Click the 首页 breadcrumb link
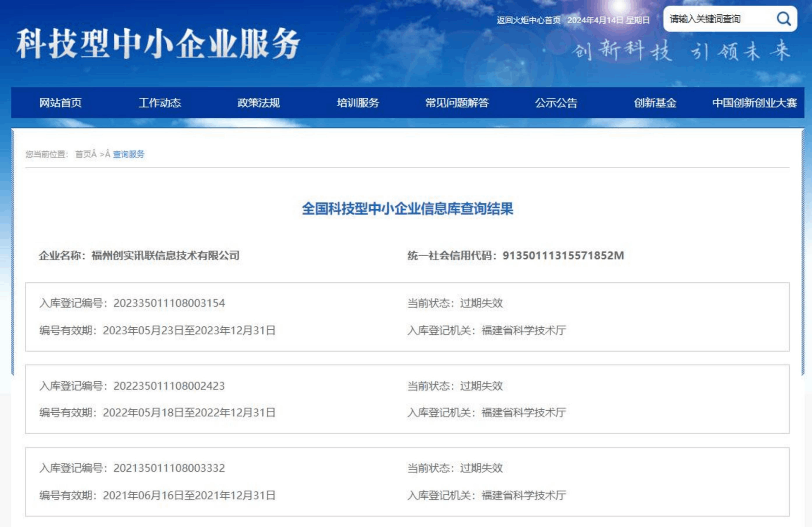 click(x=83, y=154)
